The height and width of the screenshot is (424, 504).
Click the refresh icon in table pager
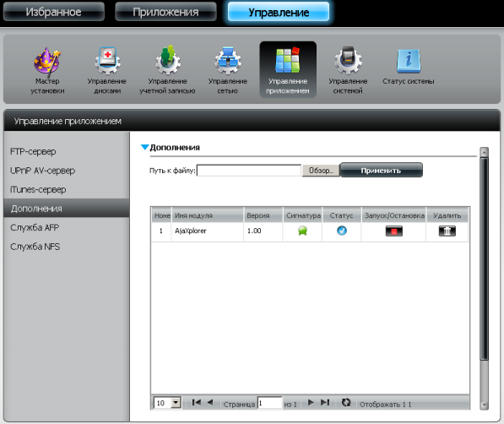pyautogui.click(x=346, y=402)
